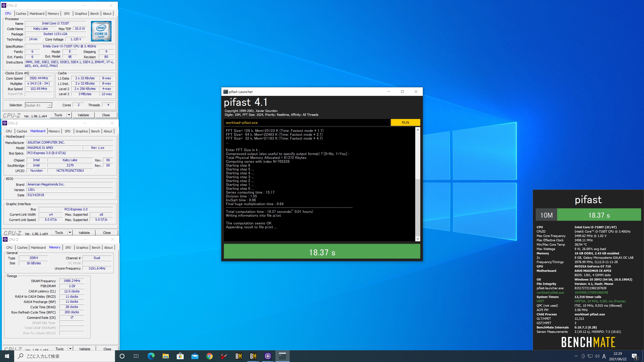This screenshot has width=644, height=362.
Task: Click BIOS date 03/14/2018 field
Action: [x=70, y=195]
